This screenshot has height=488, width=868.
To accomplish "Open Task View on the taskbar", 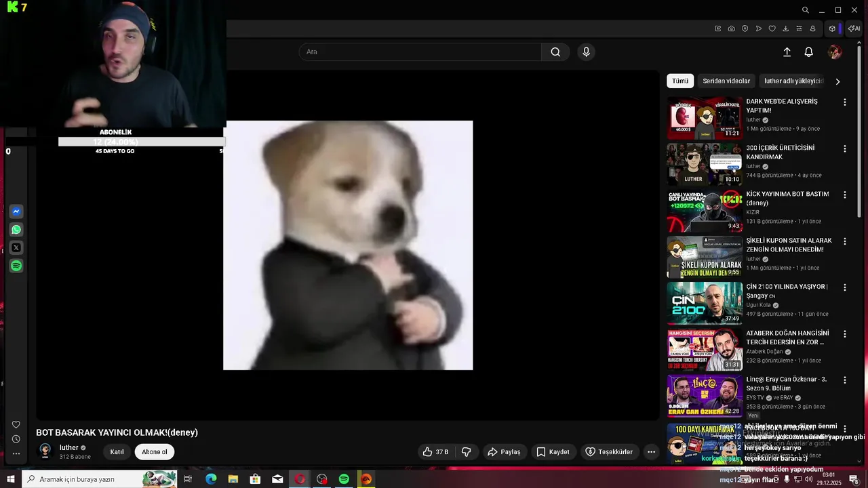I will pyautogui.click(x=188, y=479).
